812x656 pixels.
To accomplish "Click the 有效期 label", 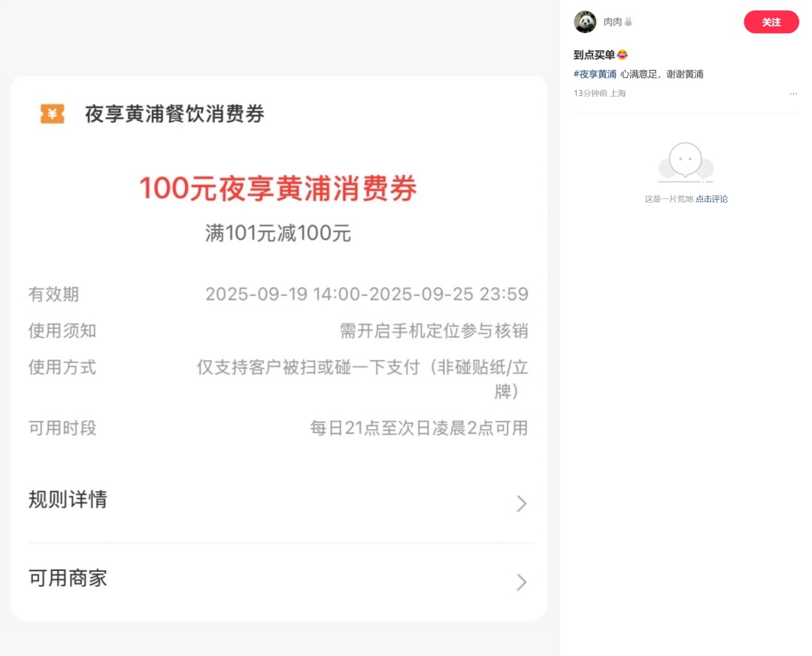I will (x=54, y=294).
